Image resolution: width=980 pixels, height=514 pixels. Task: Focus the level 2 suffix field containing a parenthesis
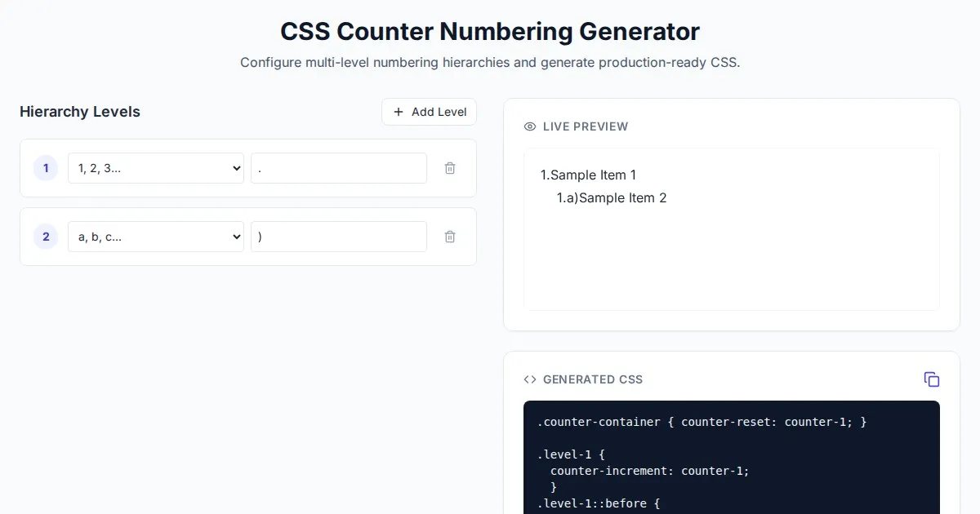point(338,237)
